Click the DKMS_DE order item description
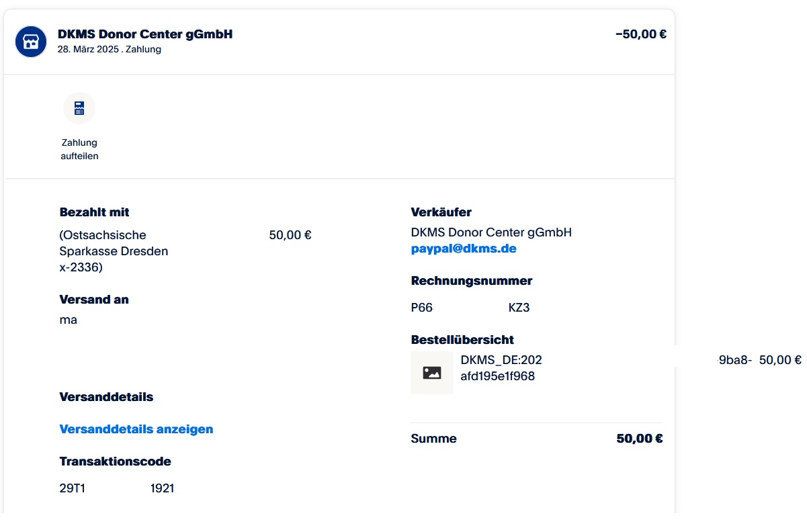 (x=501, y=367)
